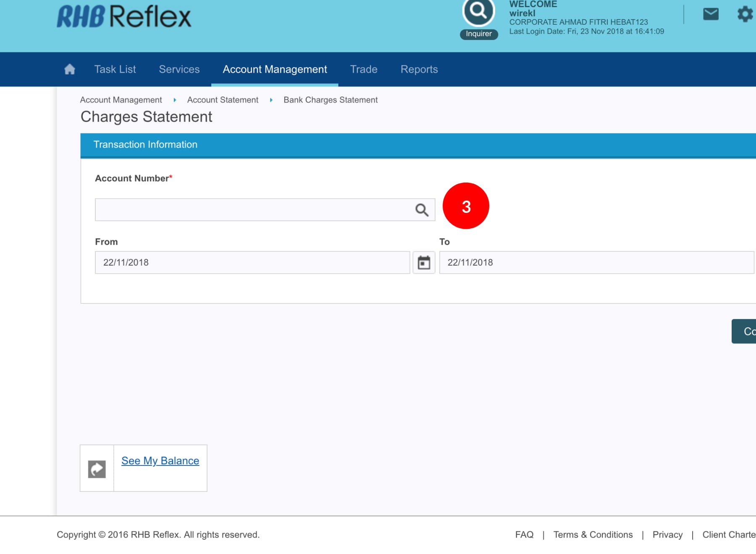Open the Services menu
Screen dimensions: 756x554
pyautogui.click(x=179, y=69)
